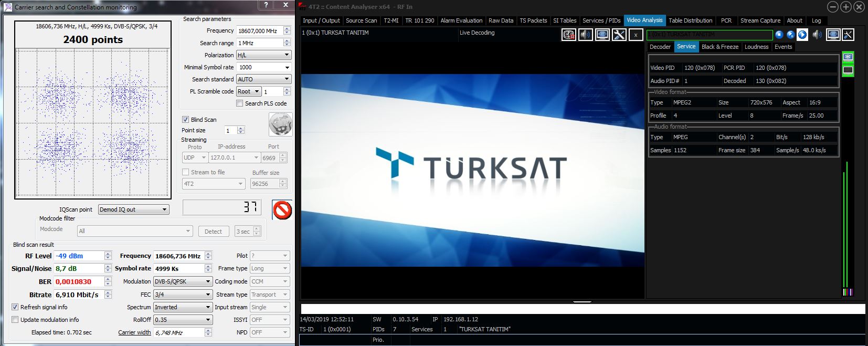Click the TURKSAT video preview
868x346 pixels.
coord(472,170)
